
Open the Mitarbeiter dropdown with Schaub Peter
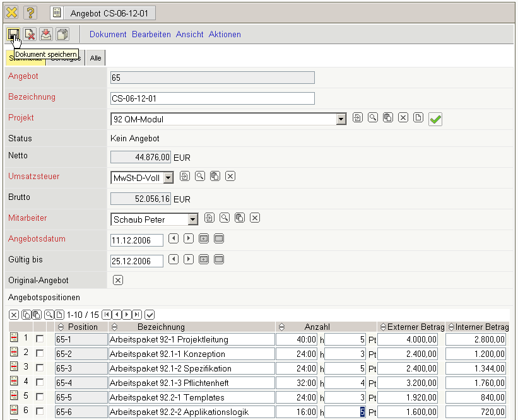tap(192, 219)
